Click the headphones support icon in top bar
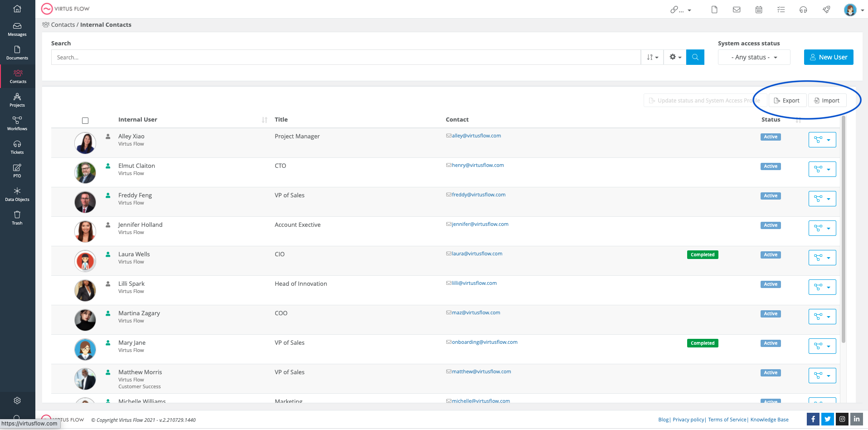868x430 pixels. 803,10
